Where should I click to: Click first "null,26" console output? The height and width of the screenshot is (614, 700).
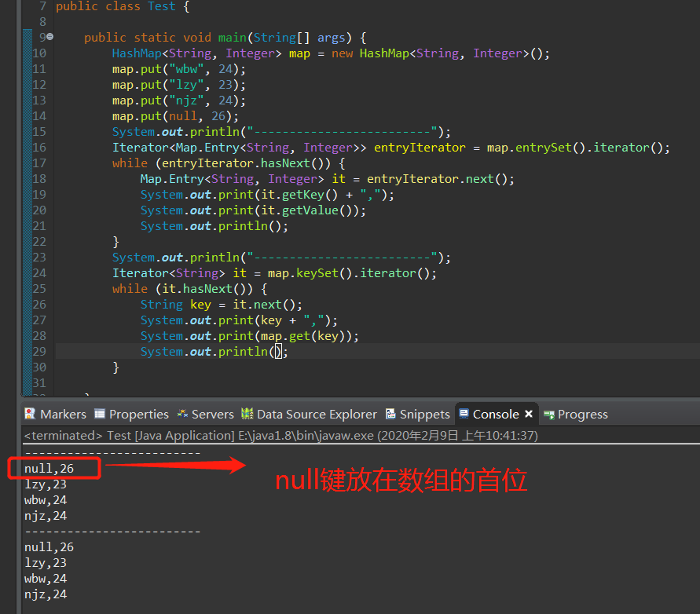pos(49,469)
